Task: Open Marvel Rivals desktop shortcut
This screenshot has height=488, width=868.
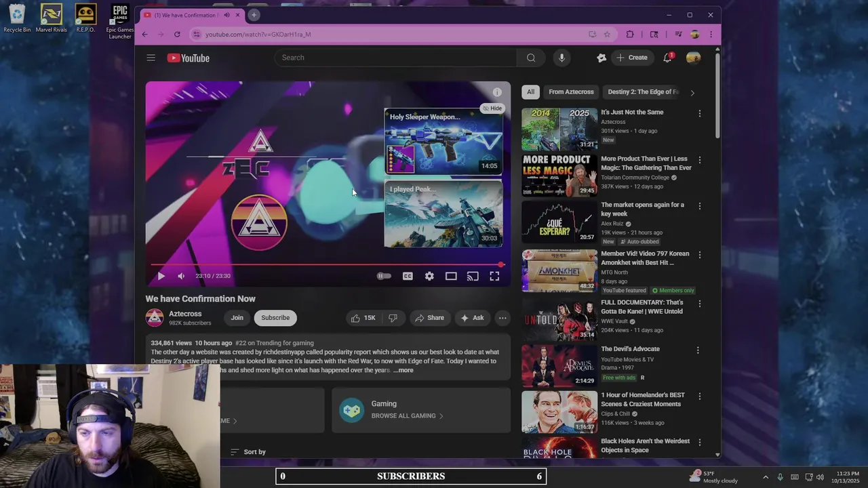Action: [52, 18]
